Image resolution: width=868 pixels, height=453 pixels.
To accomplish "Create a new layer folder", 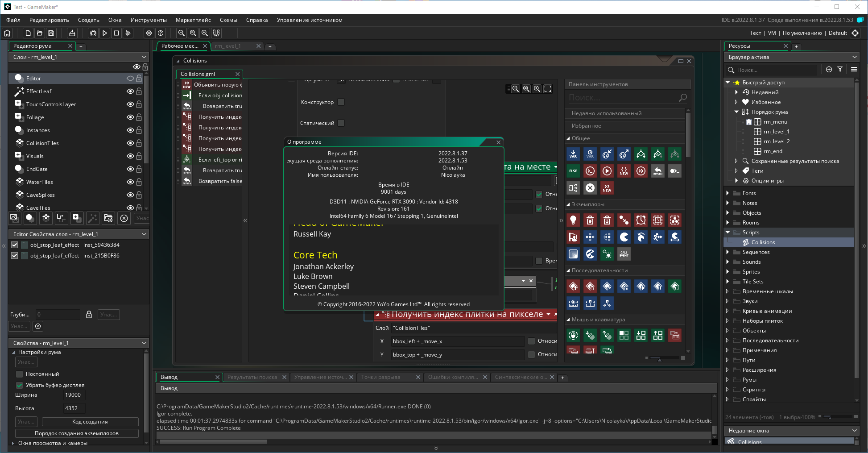I will tap(108, 218).
